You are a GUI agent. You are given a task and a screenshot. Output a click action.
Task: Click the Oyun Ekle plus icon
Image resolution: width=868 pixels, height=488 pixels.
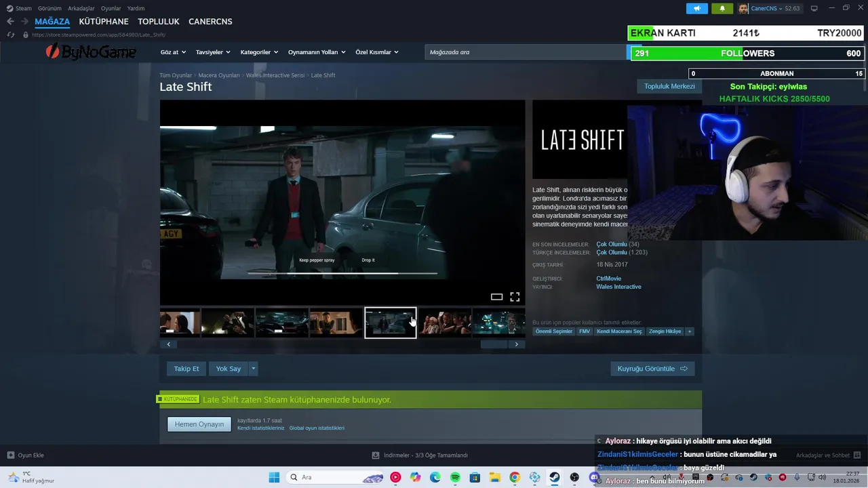coord(10,455)
